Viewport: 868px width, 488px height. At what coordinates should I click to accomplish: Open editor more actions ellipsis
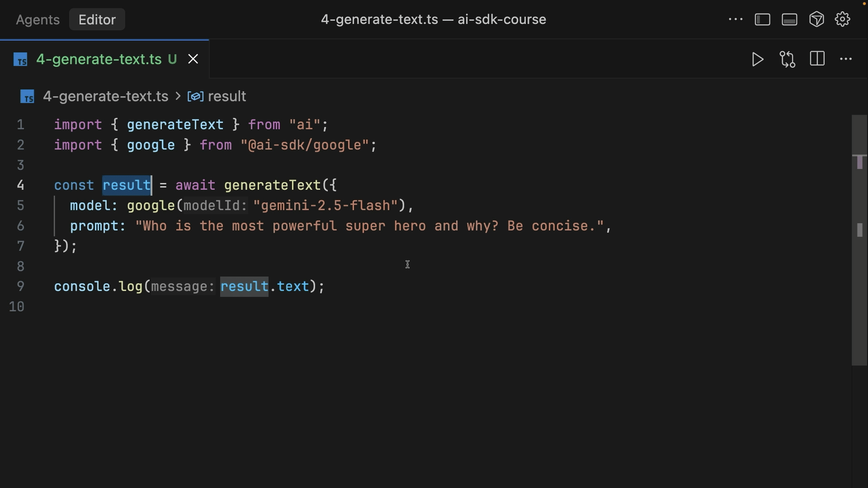pyautogui.click(x=846, y=59)
